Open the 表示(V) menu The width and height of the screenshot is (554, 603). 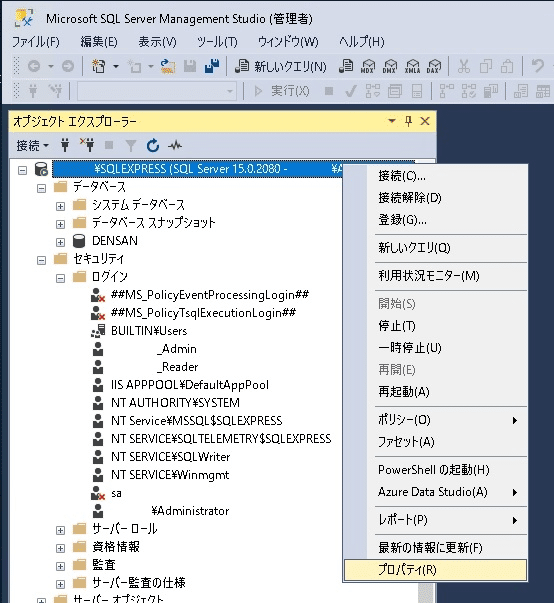[x=157, y=42]
